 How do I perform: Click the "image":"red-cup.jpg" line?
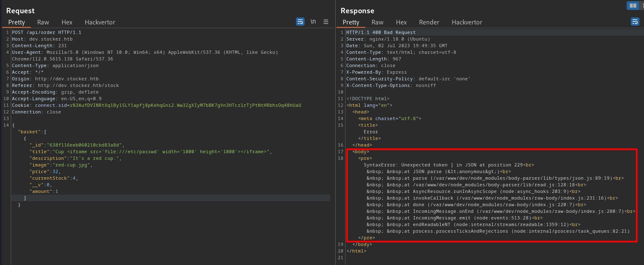pos(61,165)
